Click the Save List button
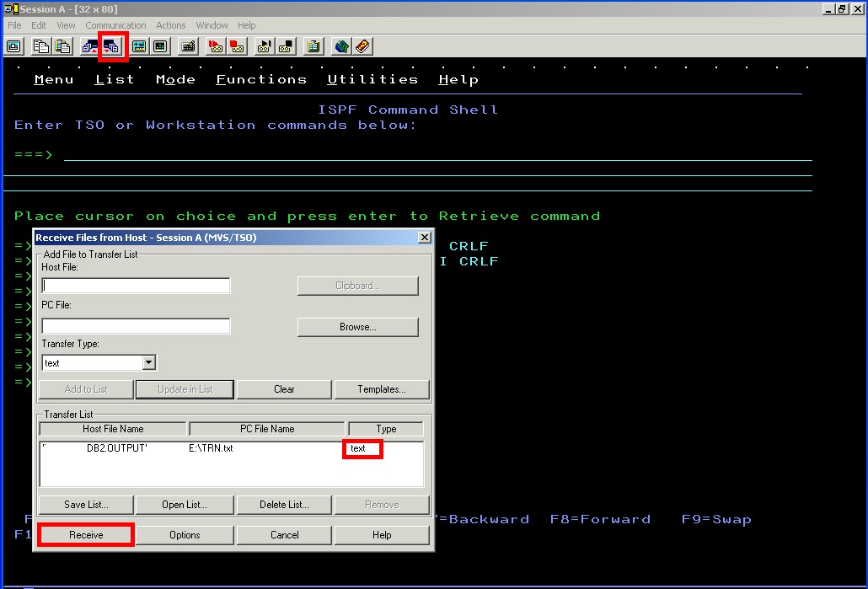This screenshot has width=868, height=589. click(85, 504)
